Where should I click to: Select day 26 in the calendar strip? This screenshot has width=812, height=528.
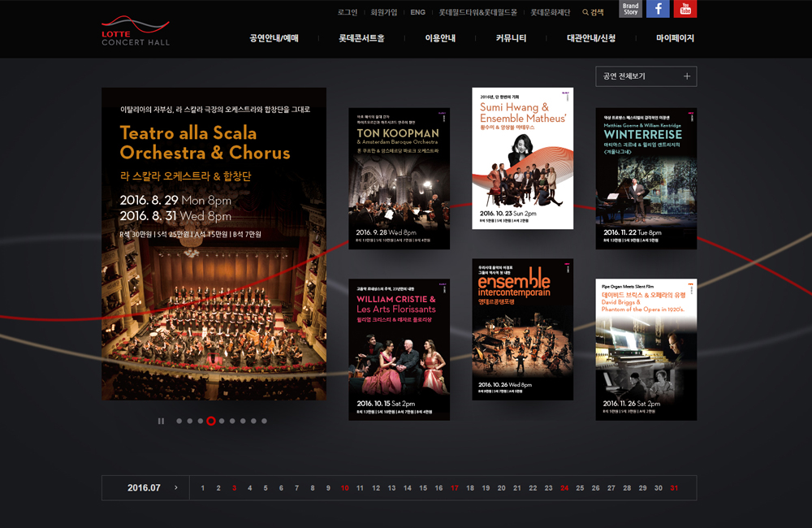595,488
